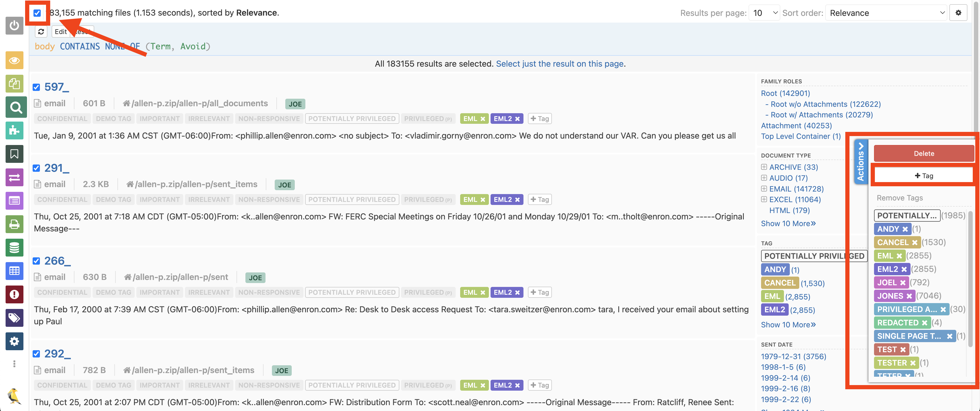Open the bookmark icon in sidebar

(14, 154)
